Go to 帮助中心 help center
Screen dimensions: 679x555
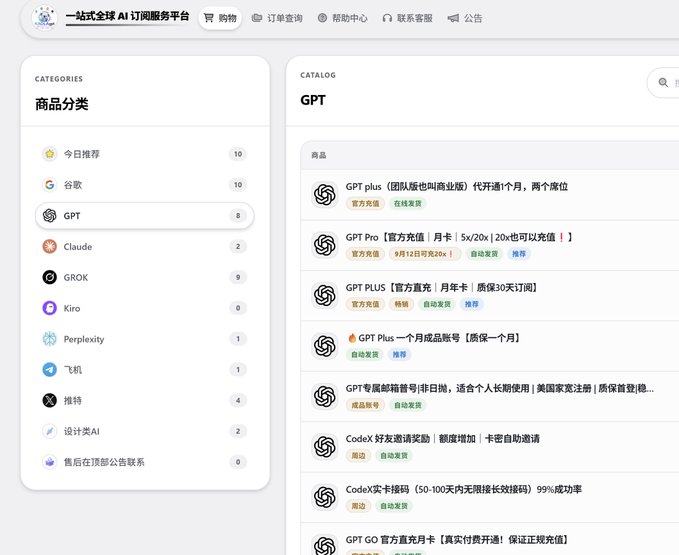[343, 18]
